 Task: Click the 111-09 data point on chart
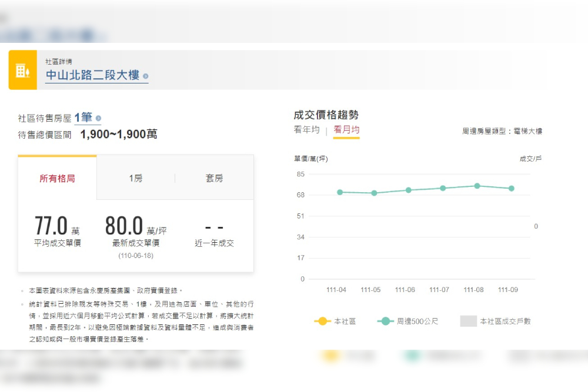[x=512, y=189]
